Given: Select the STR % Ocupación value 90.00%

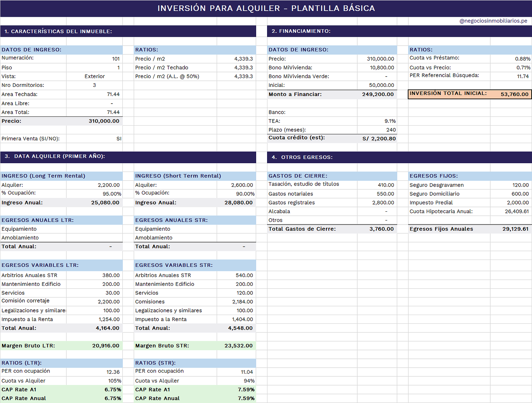Looking at the screenshot, I should point(236,194).
